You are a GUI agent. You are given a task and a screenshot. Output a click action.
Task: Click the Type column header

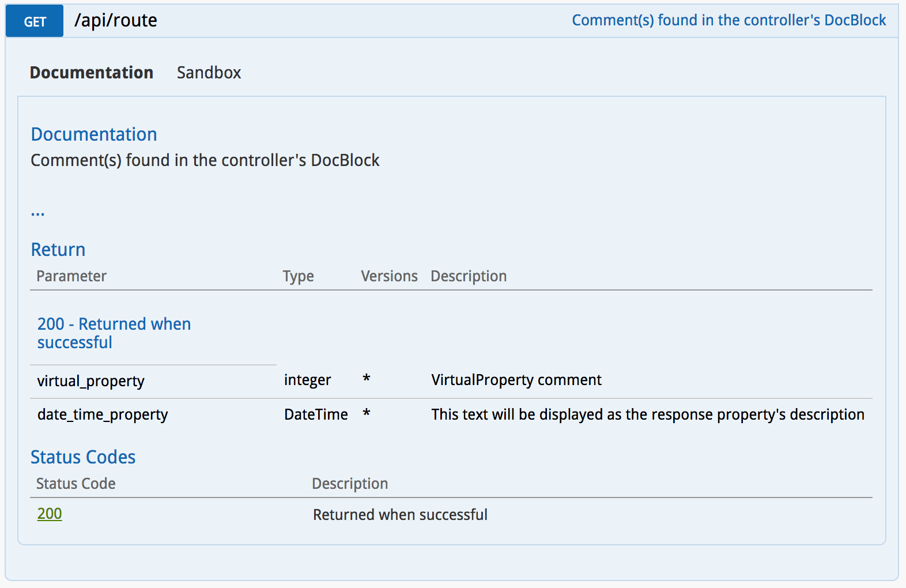click(x=299, y=276)
